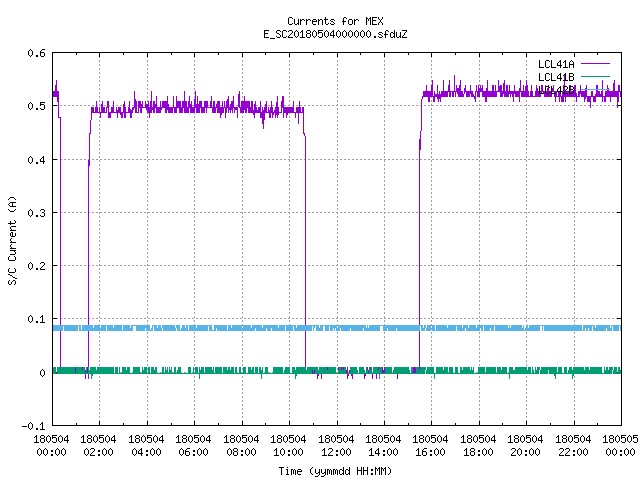Click the 0 y-axis tick label
Screen dimensions: 640x480
[42, 373]
